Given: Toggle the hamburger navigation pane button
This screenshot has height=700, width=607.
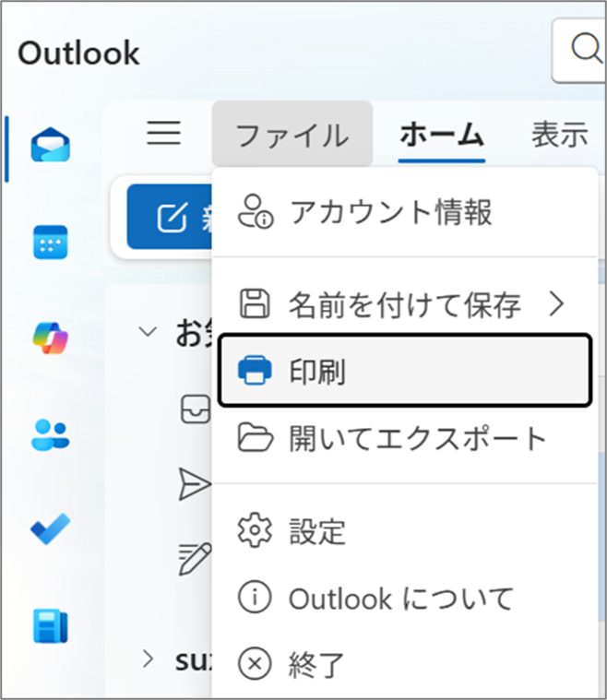Looking at the screenshot, I should click(x=164, y=135).
